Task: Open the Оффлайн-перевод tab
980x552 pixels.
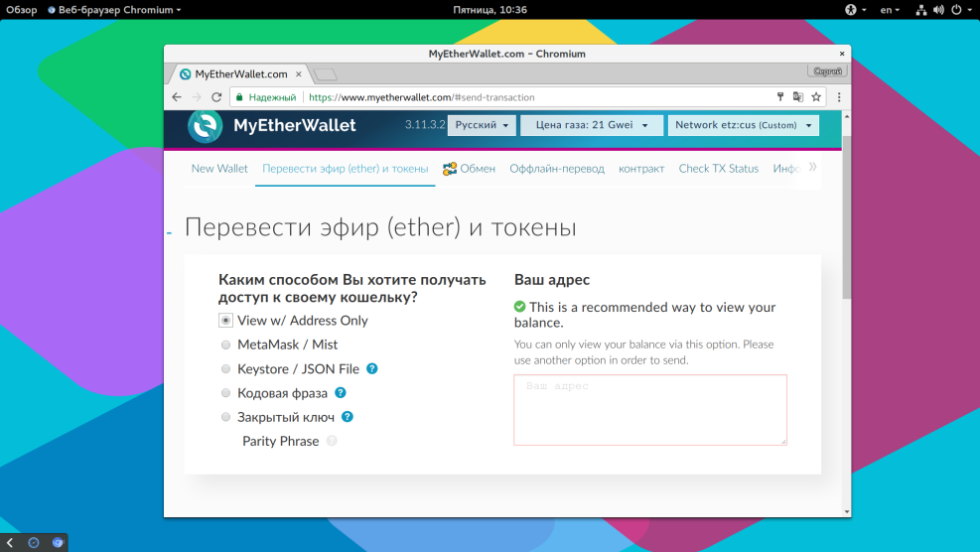Action: [x=557, y=169]
